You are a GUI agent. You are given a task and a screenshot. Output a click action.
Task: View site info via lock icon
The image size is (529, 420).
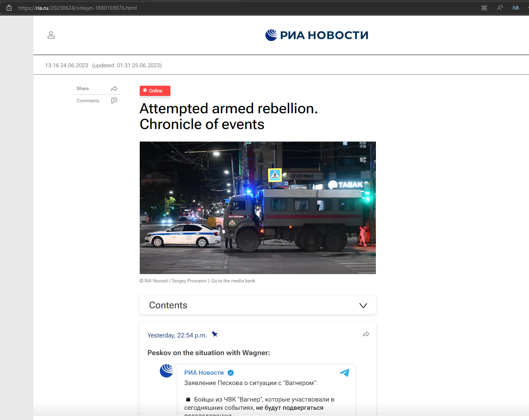click(9, 8)
